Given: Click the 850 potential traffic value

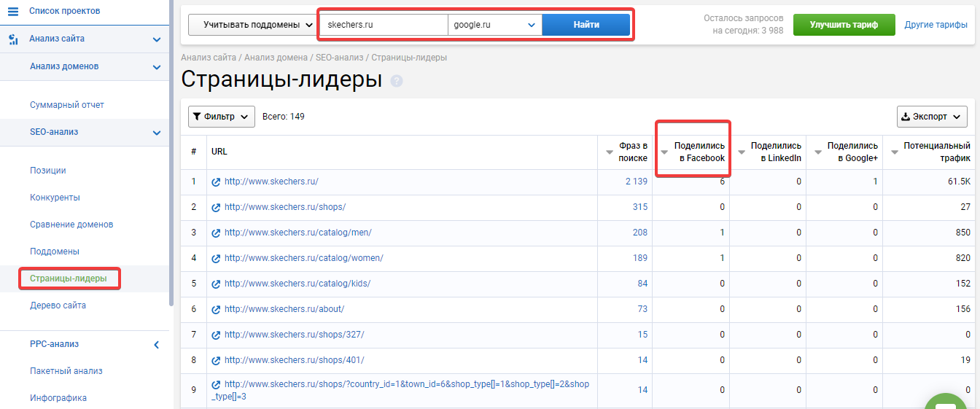Looking at the screenshot, I should click(x=963, y=233).
